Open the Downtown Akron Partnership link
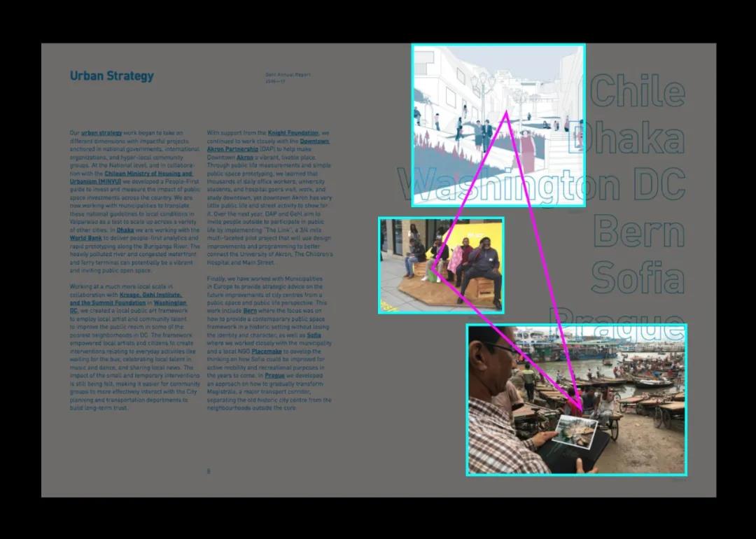Viewport: 756px width, 539px height. click(269, 145)
